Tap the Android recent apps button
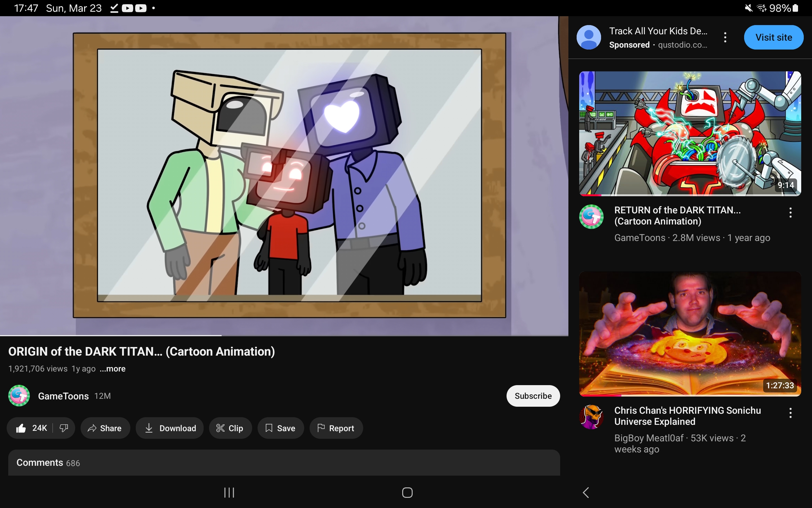This screenshot has width=812, height=508. pyautogui.click(x=229, y=492)
